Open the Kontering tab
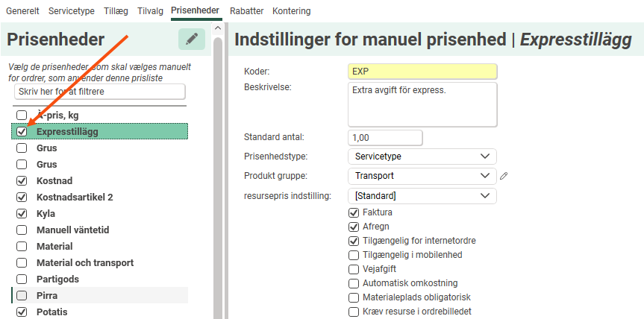The image size is (644, 319). (x=292, y=11)
